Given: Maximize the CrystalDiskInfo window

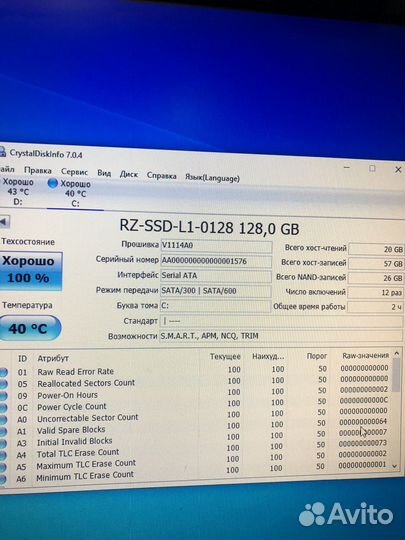Looking at the screenshot, I should pos(372,168).
